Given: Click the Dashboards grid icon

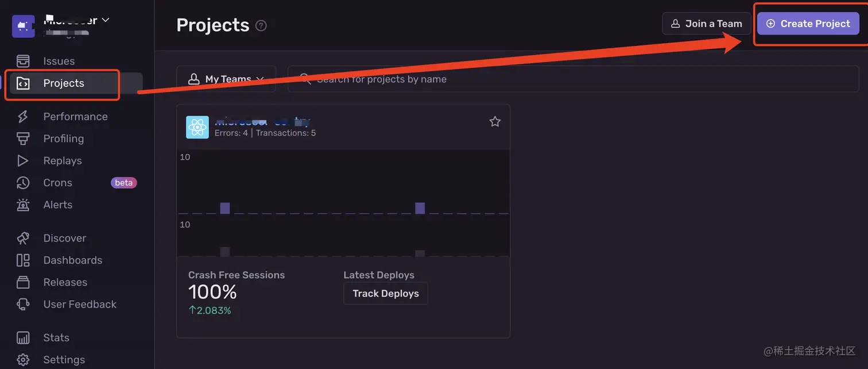Looking at the screenshot, I should [23, 260].
